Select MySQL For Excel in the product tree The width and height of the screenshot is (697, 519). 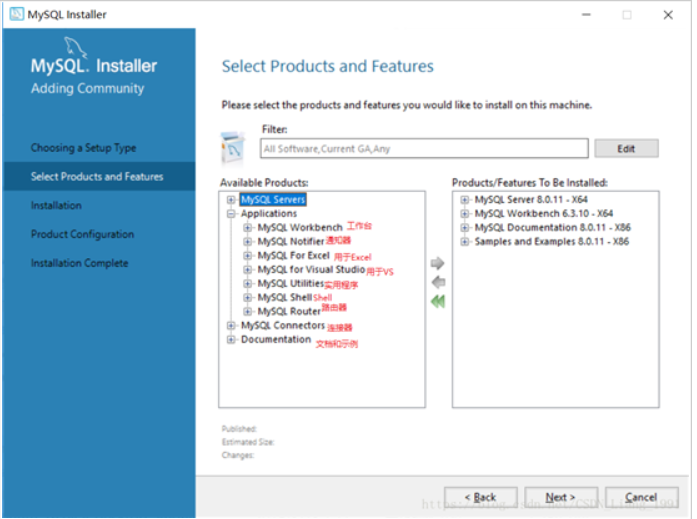[293, 256]
